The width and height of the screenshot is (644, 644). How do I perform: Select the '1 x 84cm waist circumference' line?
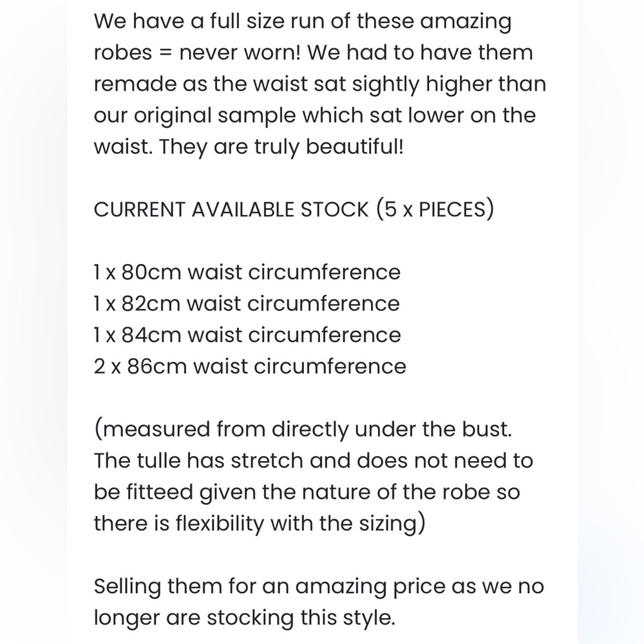coord(247,335)
